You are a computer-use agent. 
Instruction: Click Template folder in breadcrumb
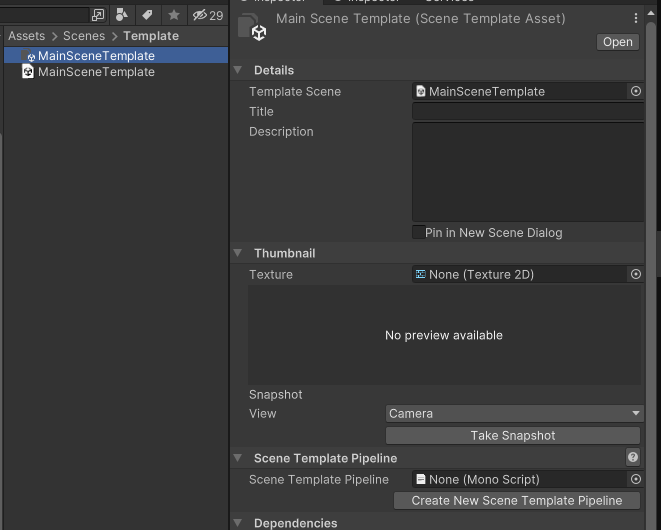151,36
